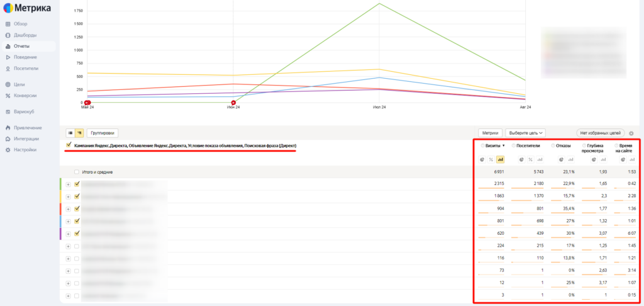Expand the row with 2 315 visits
This screenshot has height=306, width=644.
point(68,184)
